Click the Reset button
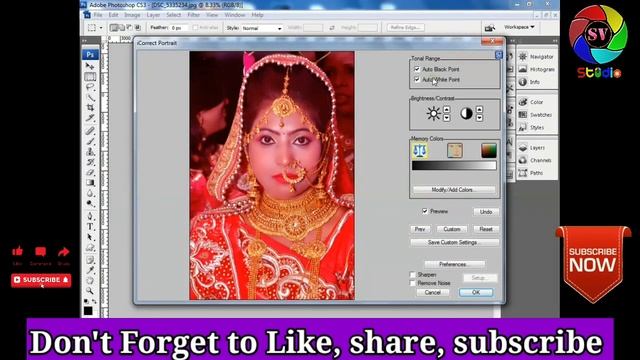Viewport: 640px width, 360px height. tap(486, 229)
